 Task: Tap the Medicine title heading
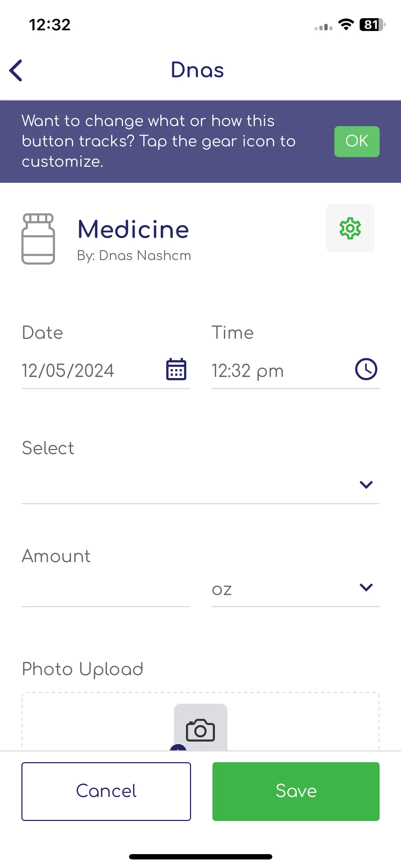pyautogui.click(x=133, y=229)
